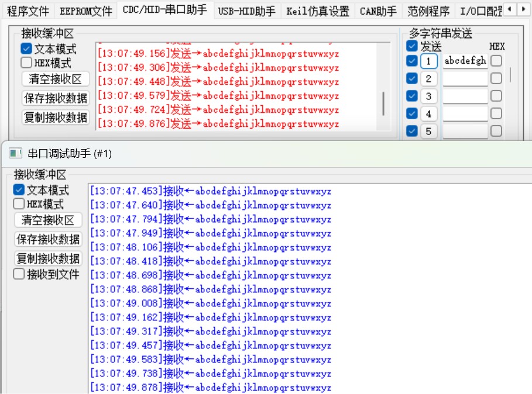This screenshot has height=394, width=532.
Task: Open the 程序文件 tab
Action: pos(28,11)
